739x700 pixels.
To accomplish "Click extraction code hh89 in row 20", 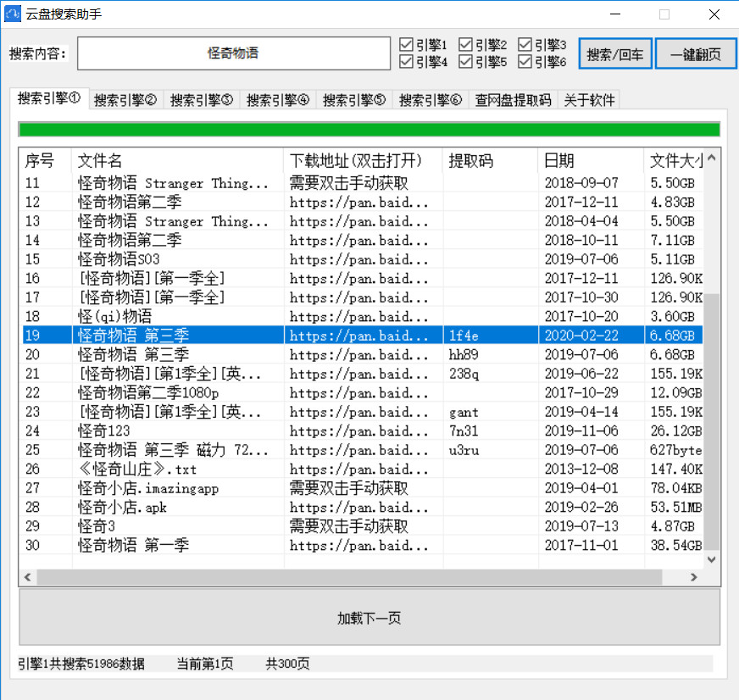I will (x=464, y=354).
